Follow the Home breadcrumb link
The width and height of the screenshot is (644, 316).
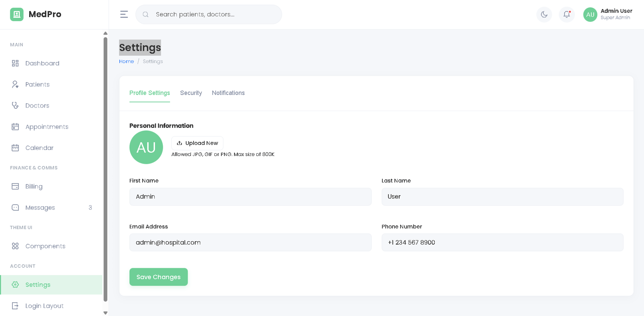pyautogui.click(x=126, y=61)
